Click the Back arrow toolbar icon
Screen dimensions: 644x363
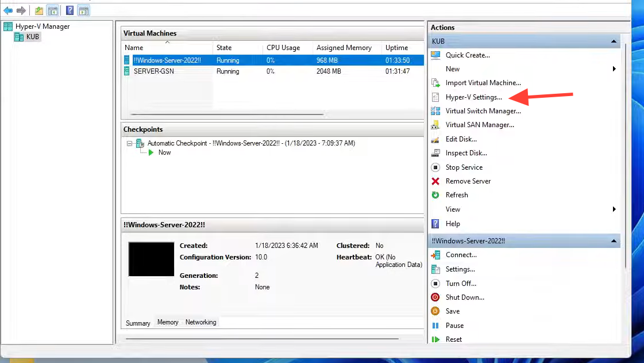point(8,11)
